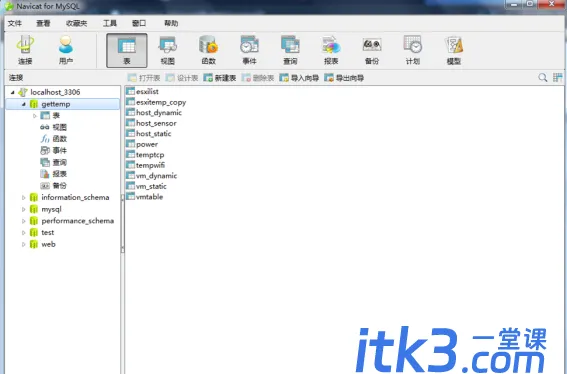The width and height of the screenshot is (567, 374).
Task: Select the tempwifi table
Action: 145,165
